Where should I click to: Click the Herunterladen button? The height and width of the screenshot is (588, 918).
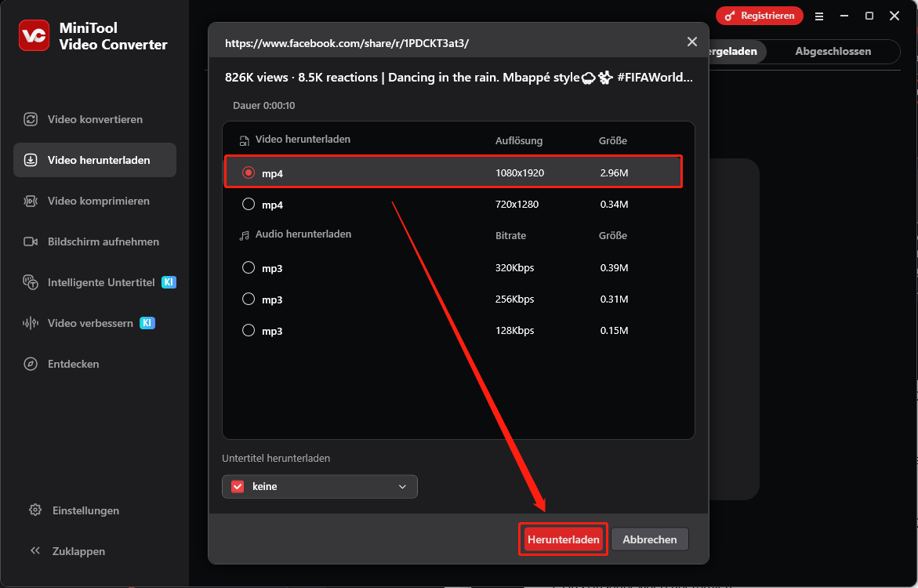[x=563, y=539]
